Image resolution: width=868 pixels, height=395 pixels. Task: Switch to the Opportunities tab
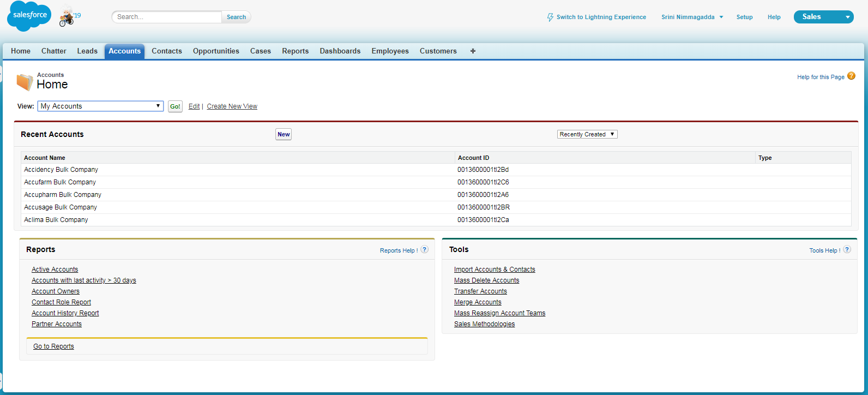coord(216,51)
